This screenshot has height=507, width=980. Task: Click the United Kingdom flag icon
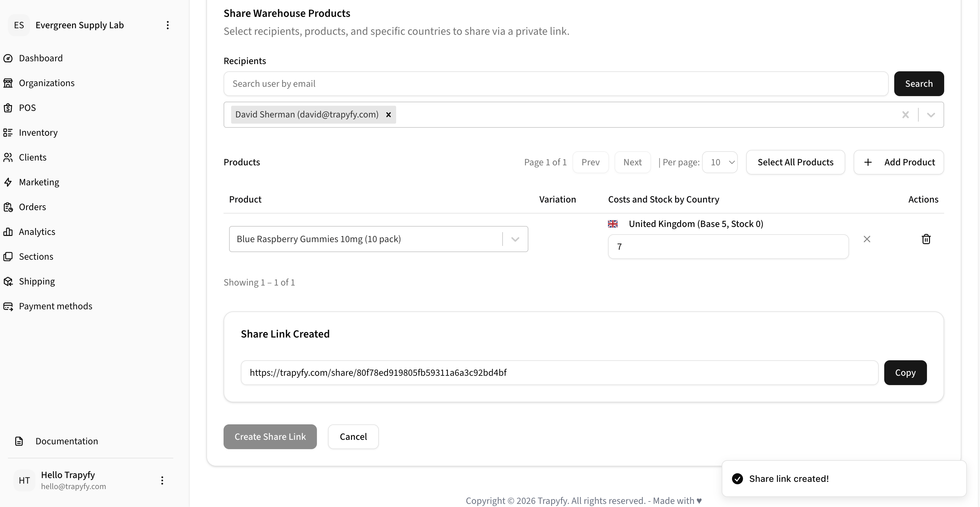point(612,224)
